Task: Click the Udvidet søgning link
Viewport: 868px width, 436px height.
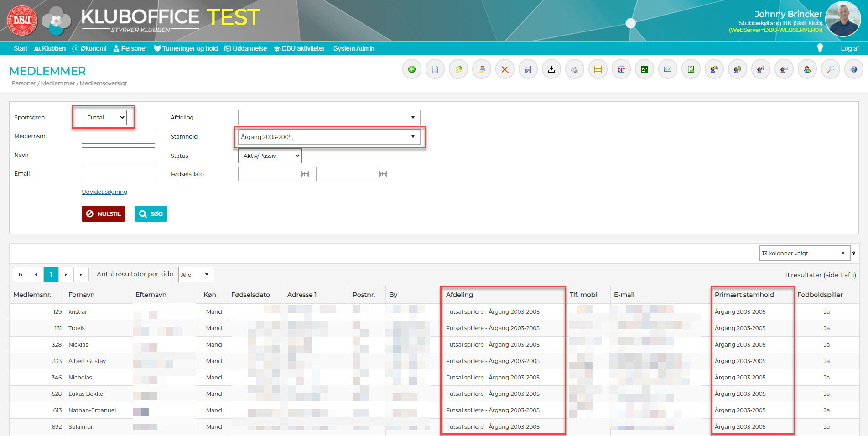Action: pyautogui.click(x=104, y=192)
